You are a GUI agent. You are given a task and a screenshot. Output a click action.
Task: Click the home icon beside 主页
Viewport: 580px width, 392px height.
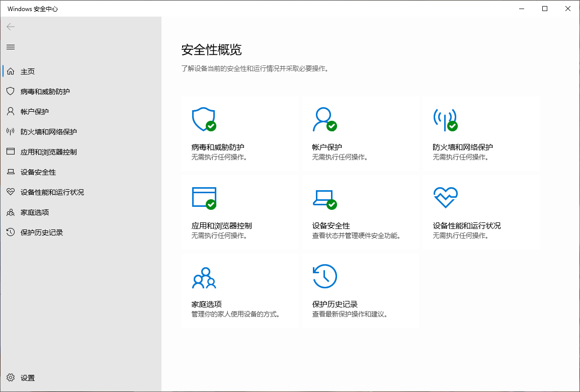point(11,71)
